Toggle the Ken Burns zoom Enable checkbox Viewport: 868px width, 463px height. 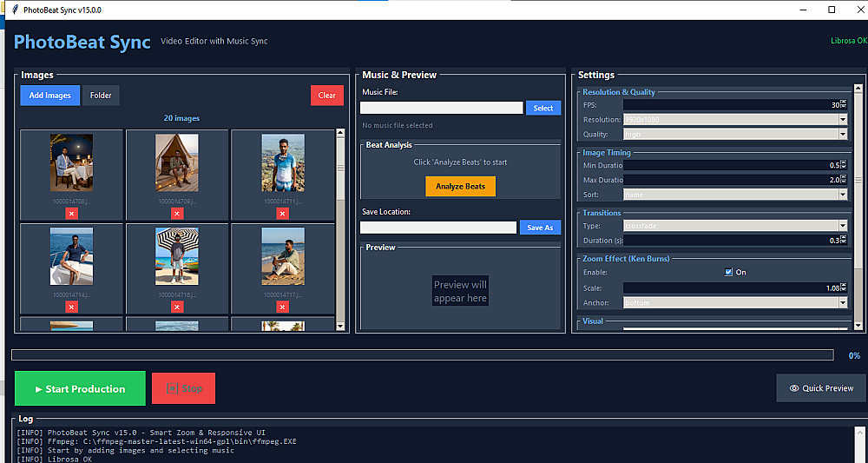tap(728, 272)
